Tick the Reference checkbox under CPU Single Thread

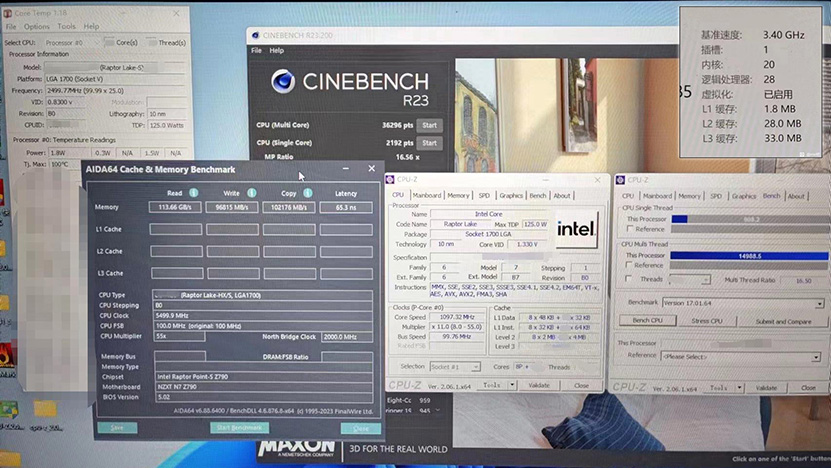click(630, 229)
